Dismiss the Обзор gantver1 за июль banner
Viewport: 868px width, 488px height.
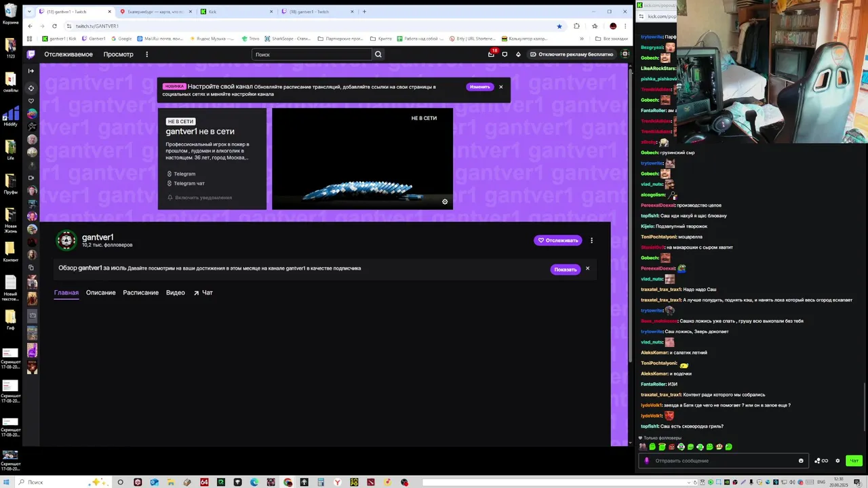(587, 268)
